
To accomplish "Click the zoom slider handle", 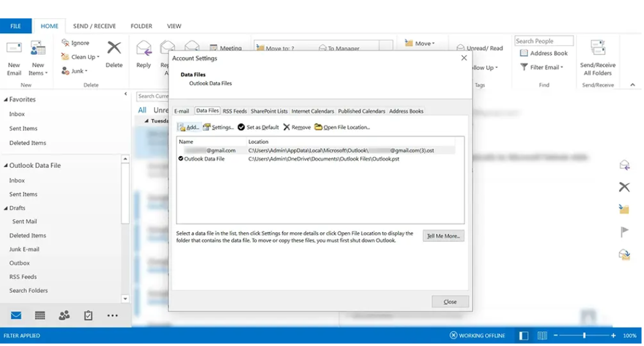I will (584, 336).
